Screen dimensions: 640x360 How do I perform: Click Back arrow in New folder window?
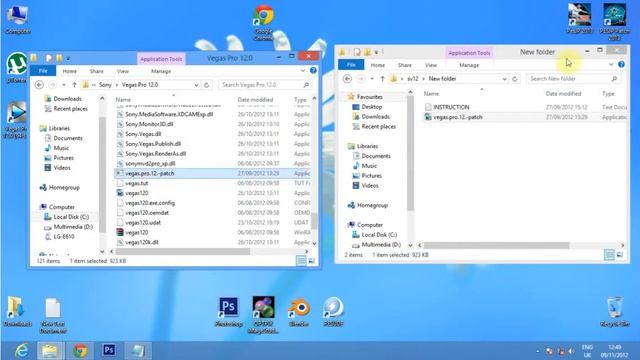(x=347, y=79)
